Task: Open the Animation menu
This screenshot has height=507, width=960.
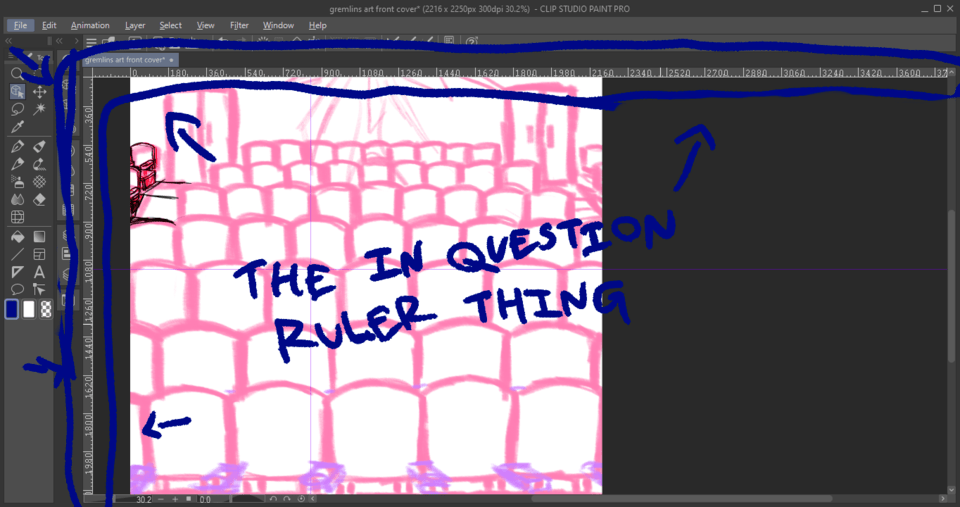Action: (90, 25)
